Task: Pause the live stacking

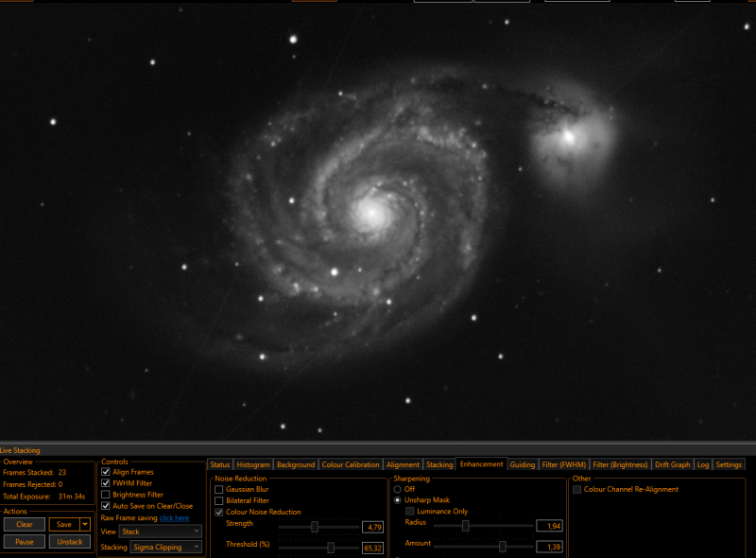Action: coord(25,542)
